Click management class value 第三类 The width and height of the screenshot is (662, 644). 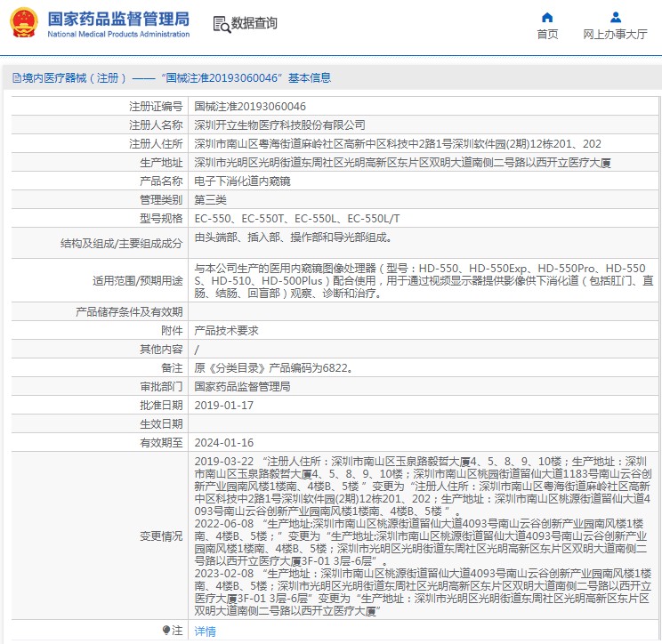tap(210, 199)
